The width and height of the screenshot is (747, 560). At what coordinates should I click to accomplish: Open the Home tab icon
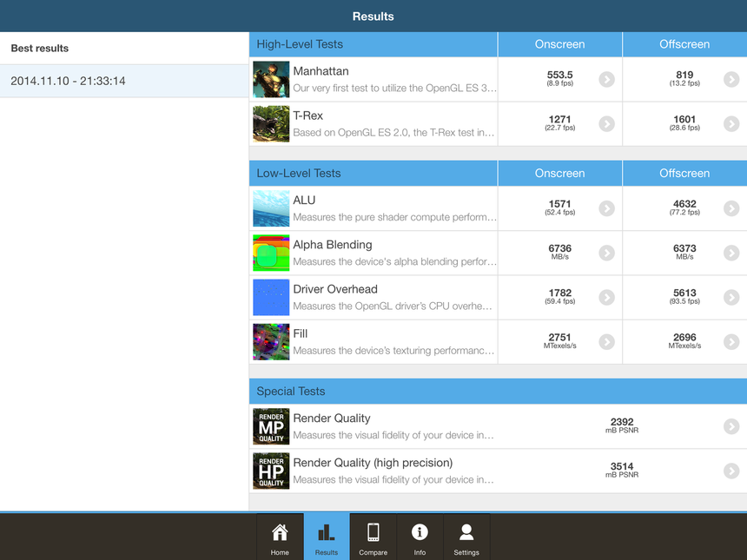tap(279, 530)
